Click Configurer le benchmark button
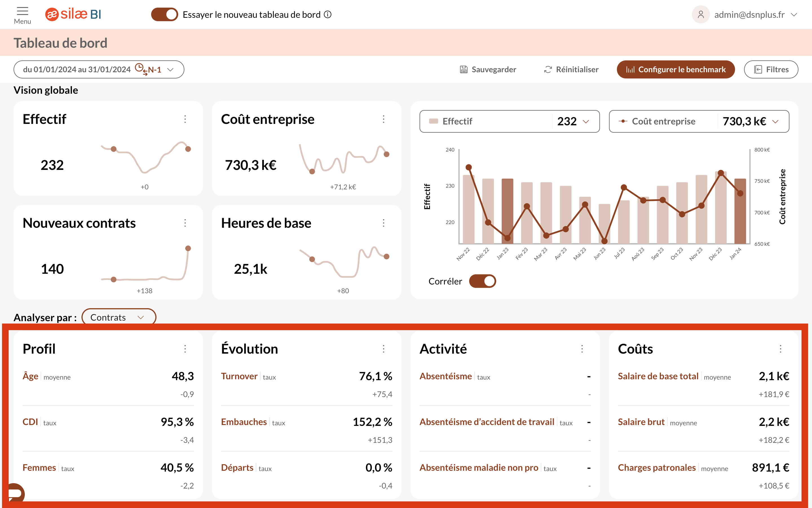The height and width of the screenshot is (508, 812). click(676, 69)
